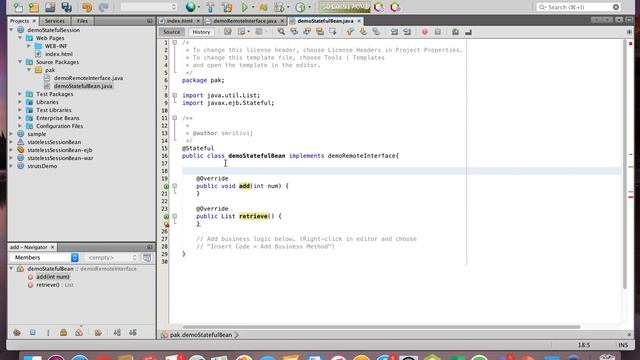Click the Search input field
640x360 pixels.
578,7
